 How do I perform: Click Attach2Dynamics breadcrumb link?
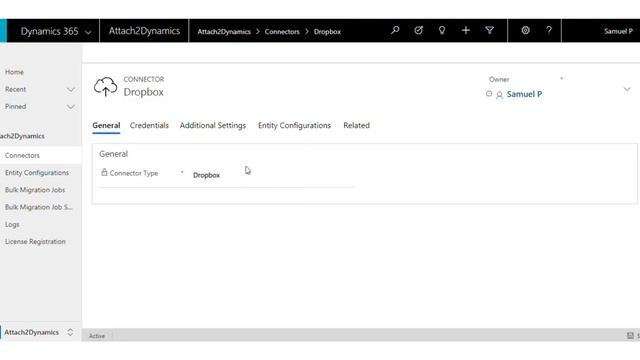[224, 31]
